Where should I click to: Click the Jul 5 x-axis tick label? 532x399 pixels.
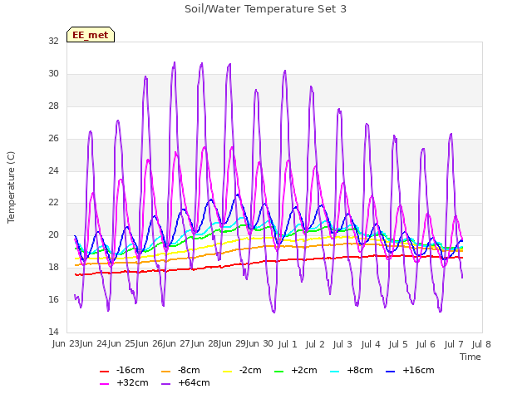coord(398,344)
